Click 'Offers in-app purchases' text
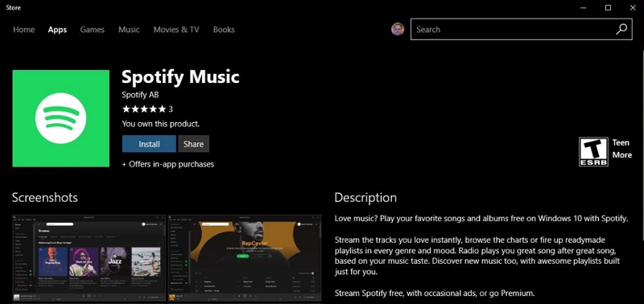This screenshot has height=304, width=644. [168, 164]
